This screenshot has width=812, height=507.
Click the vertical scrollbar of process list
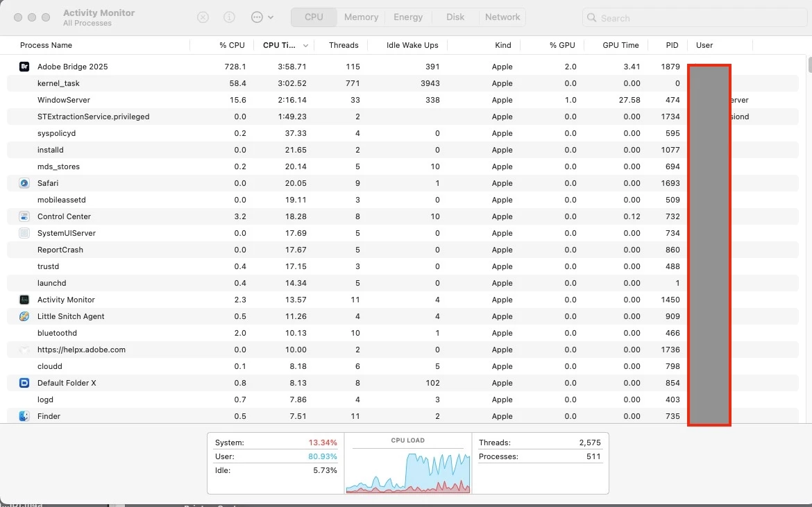click(809, 65)
